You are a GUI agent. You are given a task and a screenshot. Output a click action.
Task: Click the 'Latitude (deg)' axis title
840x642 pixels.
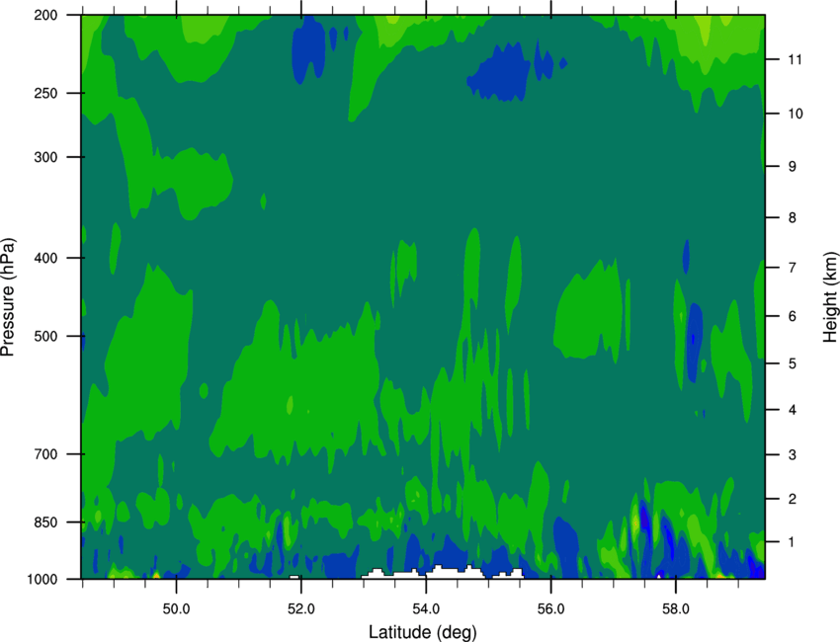[422, 632]
